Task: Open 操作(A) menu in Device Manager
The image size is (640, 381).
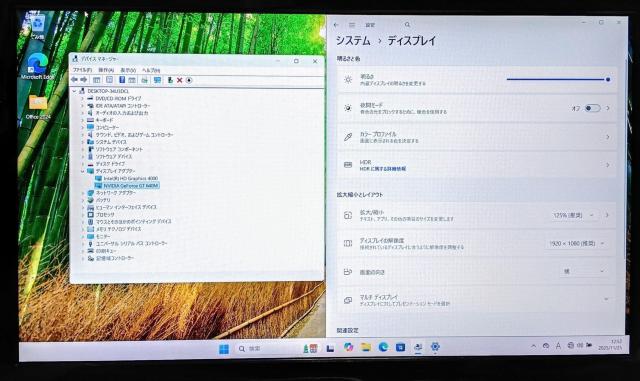Action: 106,70
